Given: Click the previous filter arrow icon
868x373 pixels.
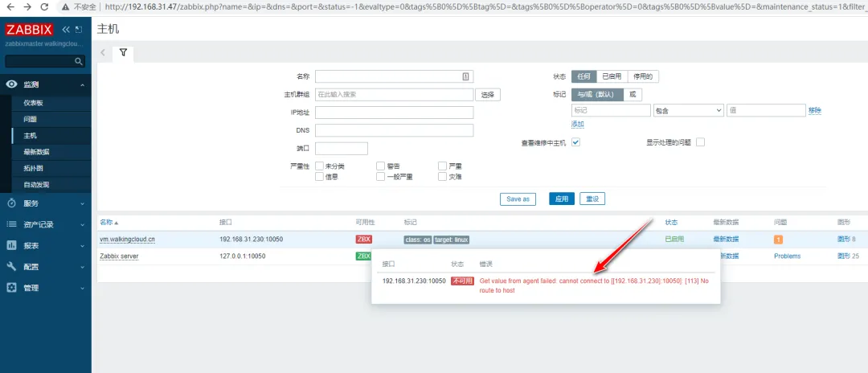Looking at the screenshot, I should pos(103,52).
